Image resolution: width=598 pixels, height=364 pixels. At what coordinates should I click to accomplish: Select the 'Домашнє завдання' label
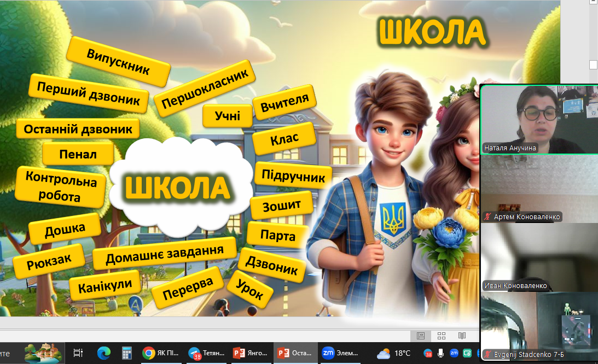165,254
